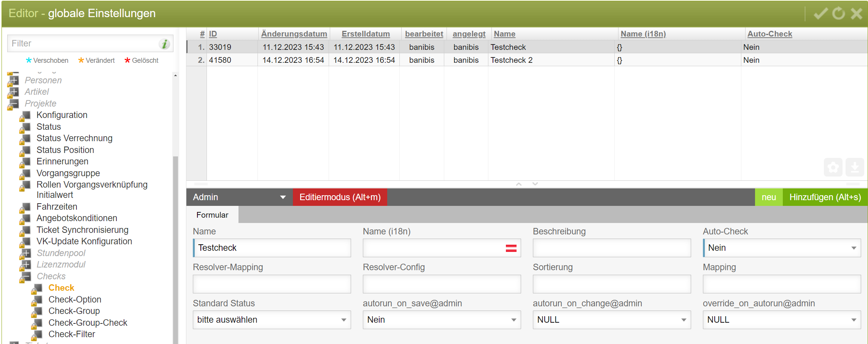Select the highlighted Check tree item
The height and width of the screenshot is (344, 868).
61,288
